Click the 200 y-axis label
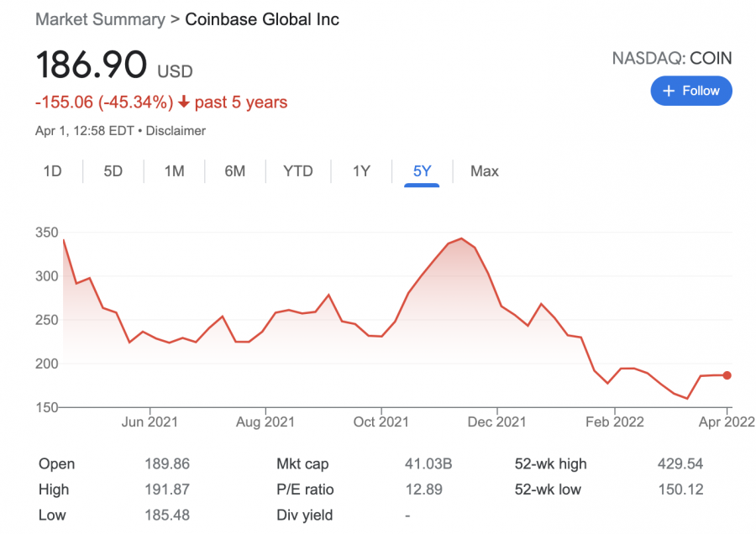 [47, 364]
